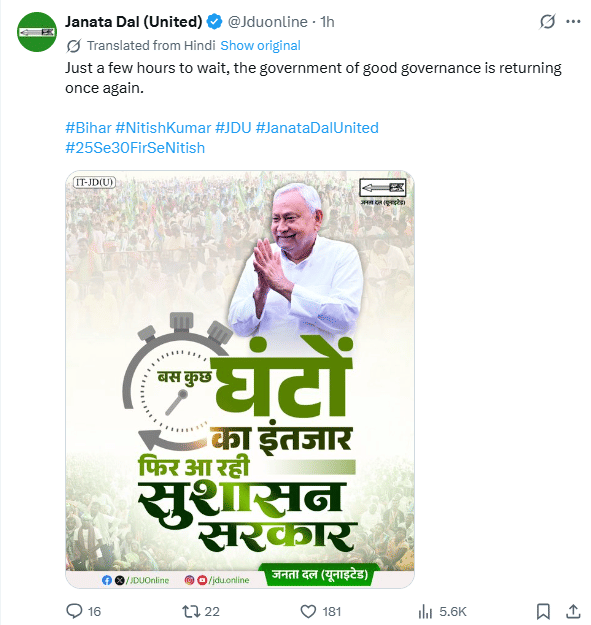Open the reply comment icon
This screenshot has width=591, height=625.
(75, 611)
